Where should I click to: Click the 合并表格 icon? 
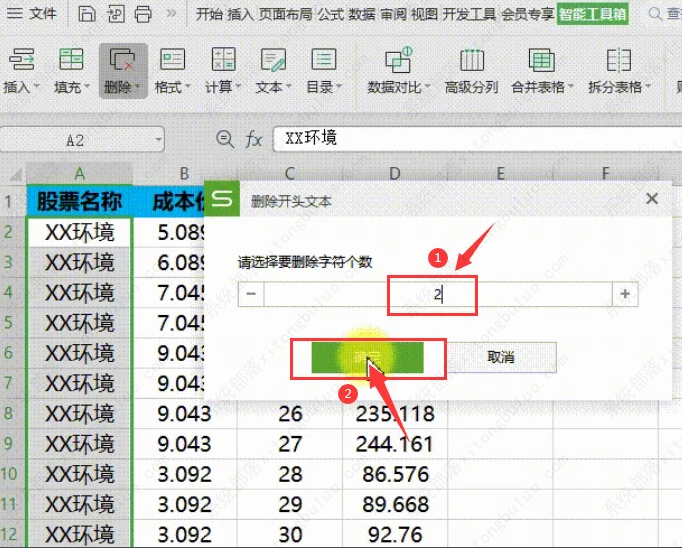coord(542,60)
